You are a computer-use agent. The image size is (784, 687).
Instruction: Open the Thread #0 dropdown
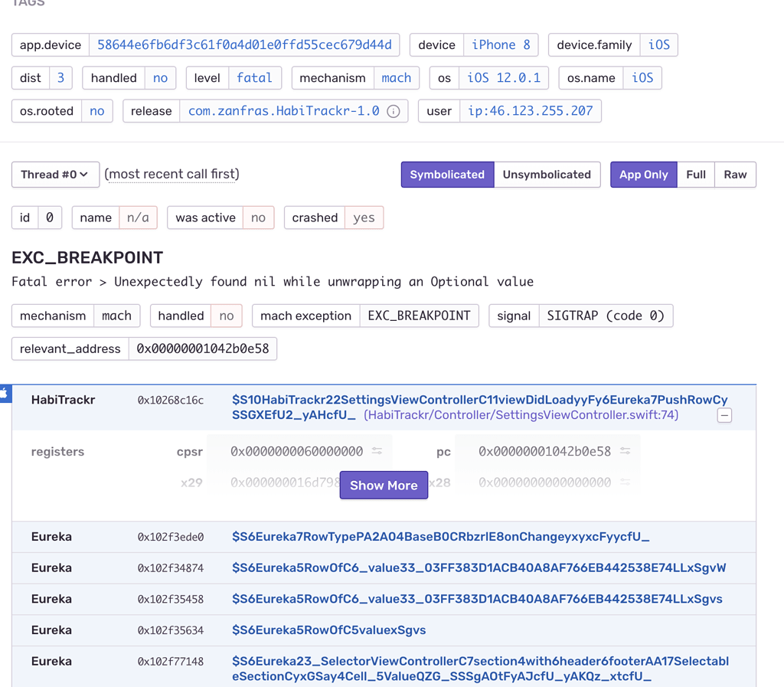pyautogui.click(x=54, y=174)
